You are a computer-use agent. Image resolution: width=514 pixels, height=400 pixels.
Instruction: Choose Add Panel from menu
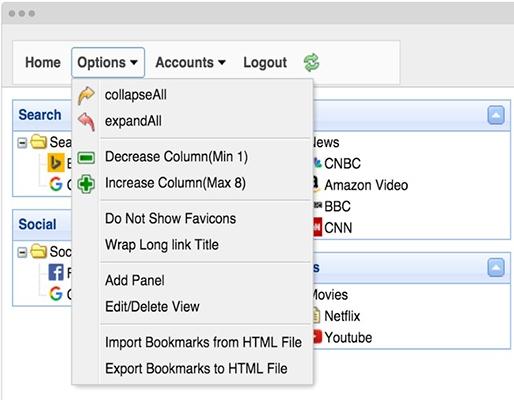tap(135, 280)
